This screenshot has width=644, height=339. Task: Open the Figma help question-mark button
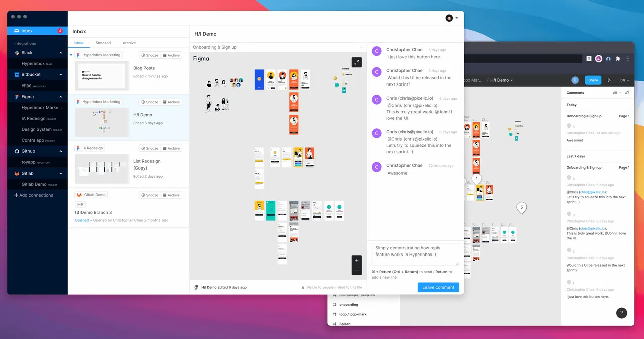(621, 313)
